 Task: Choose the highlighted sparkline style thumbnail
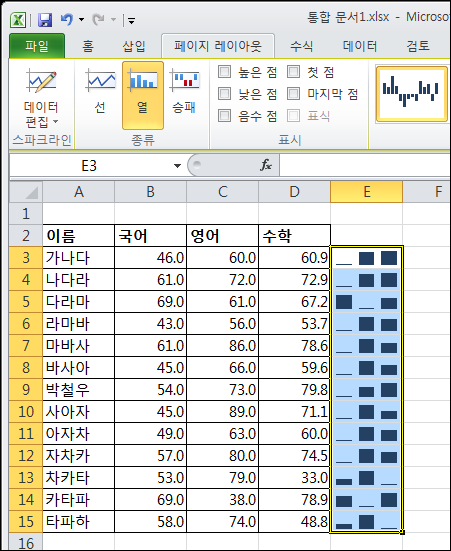point(411,93)
